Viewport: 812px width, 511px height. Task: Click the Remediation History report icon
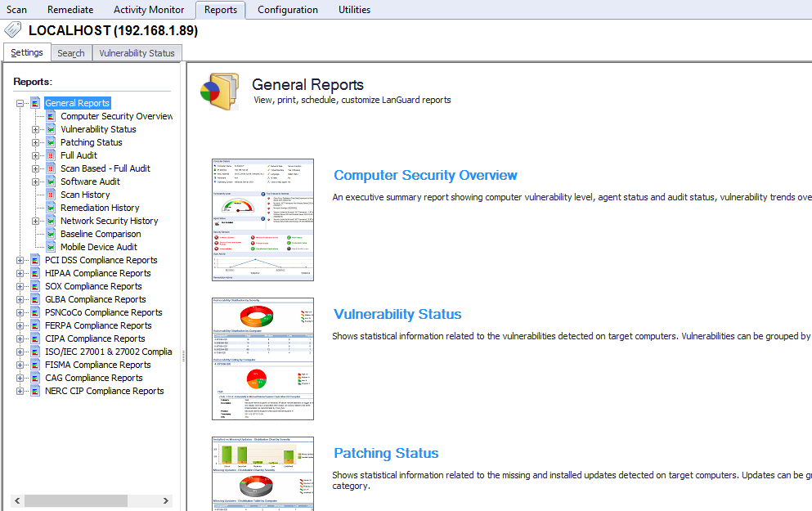[x=51, y=208]
